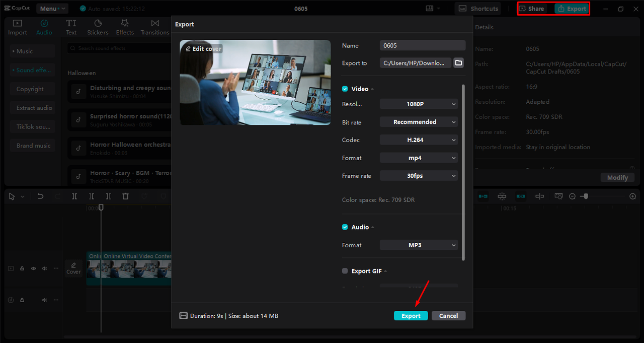Toggle the preview axis icon in timeline toolbar

[540, 196]
